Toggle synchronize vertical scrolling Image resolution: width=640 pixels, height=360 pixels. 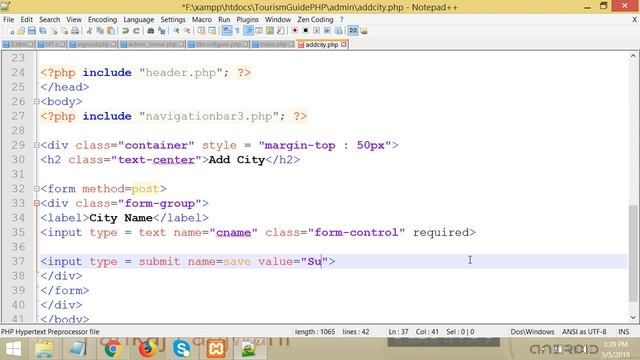click(x=201, y=31)
